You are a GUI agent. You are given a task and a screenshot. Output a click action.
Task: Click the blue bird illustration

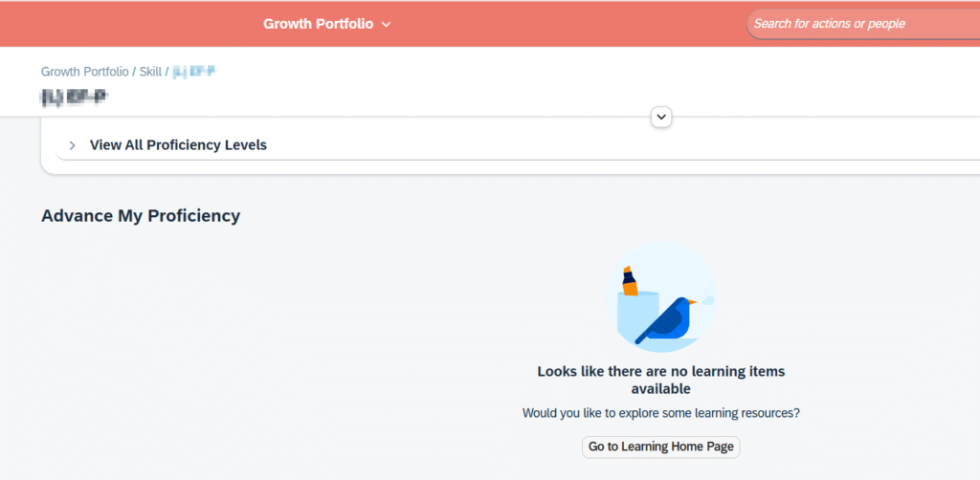(670, 320)
